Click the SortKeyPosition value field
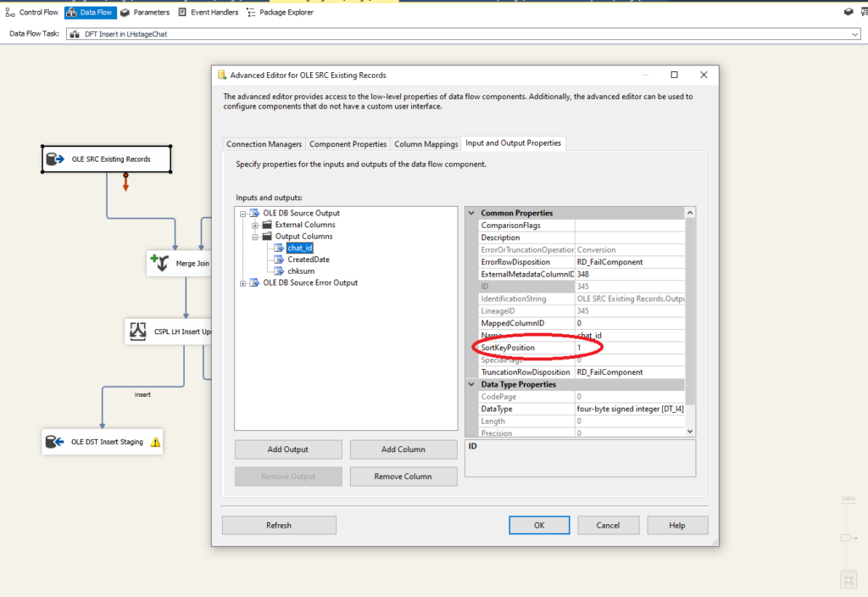Screen dimensions: 868x597 [630, 348]
